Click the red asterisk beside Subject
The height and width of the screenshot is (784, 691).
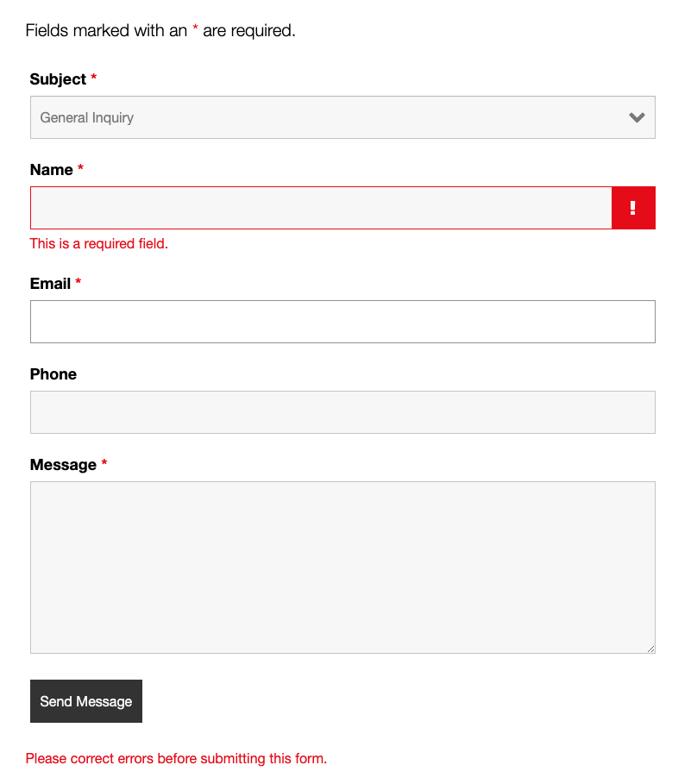93,77
